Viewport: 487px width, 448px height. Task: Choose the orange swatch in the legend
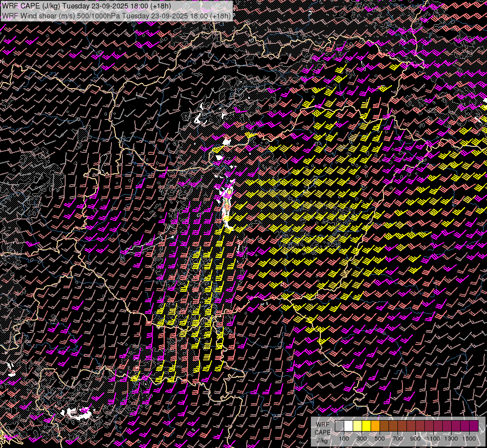coord(375,426)
